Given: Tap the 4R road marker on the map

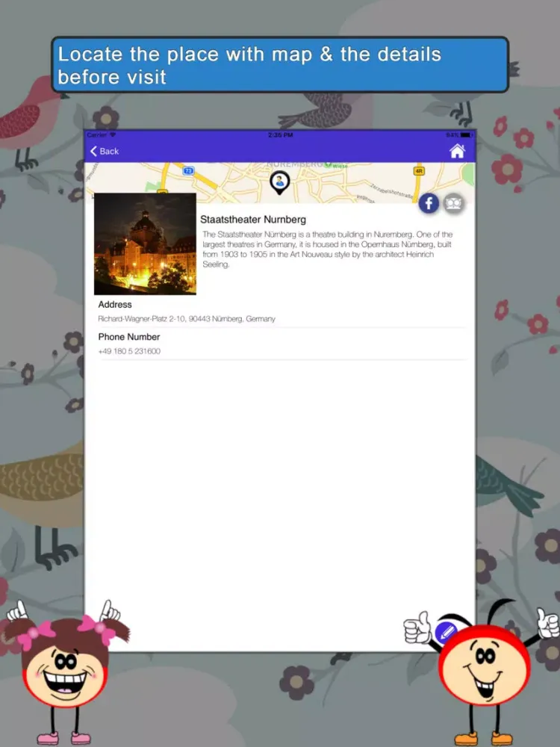Looking at the screenshot, I should point(419,170).
